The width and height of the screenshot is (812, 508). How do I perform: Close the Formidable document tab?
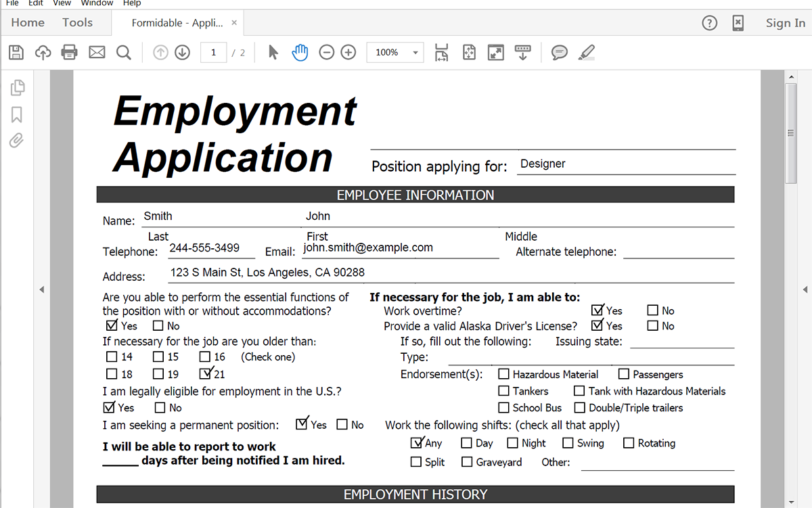pyautogui.click(x=234, y=22)
